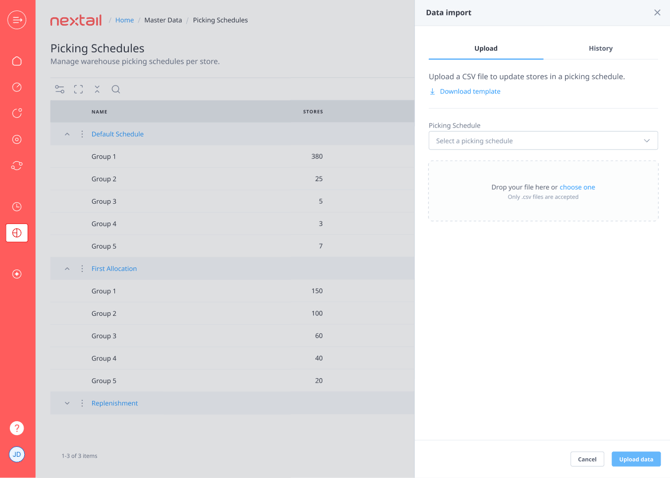Sort by the NAME column header
This screenshot has height=478, width=670.
[99, 112]
